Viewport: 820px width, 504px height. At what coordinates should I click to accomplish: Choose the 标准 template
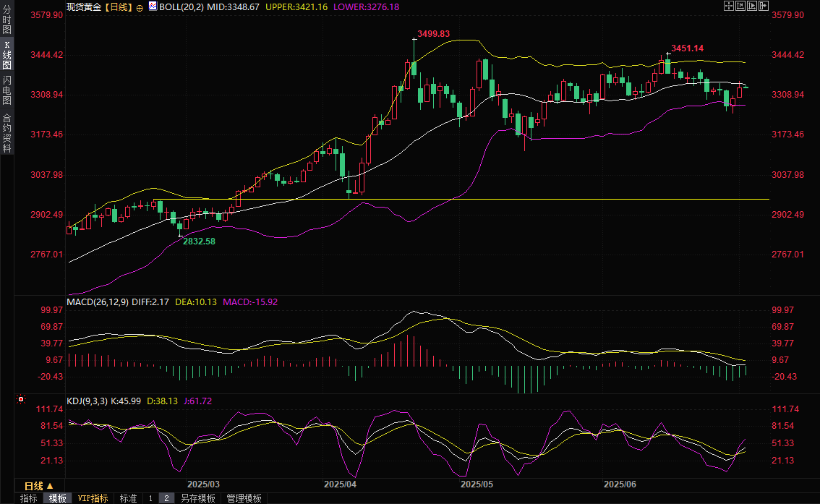pos(128,498)
